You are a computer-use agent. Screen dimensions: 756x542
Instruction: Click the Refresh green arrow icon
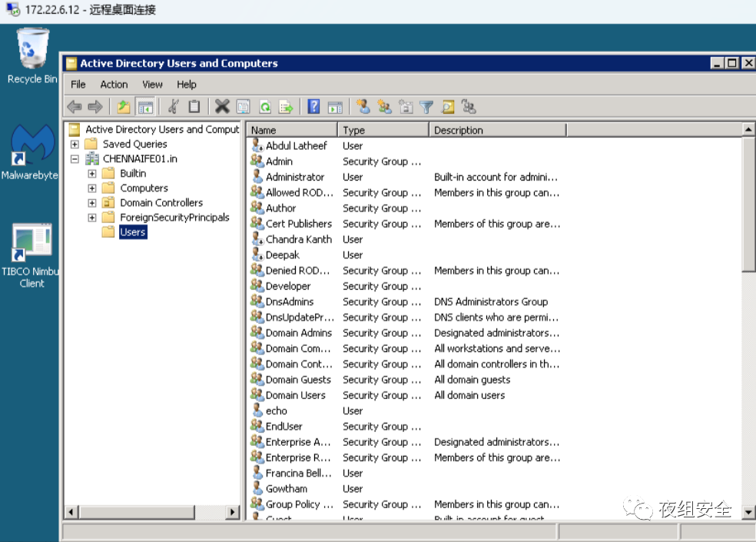coord(265,107)
